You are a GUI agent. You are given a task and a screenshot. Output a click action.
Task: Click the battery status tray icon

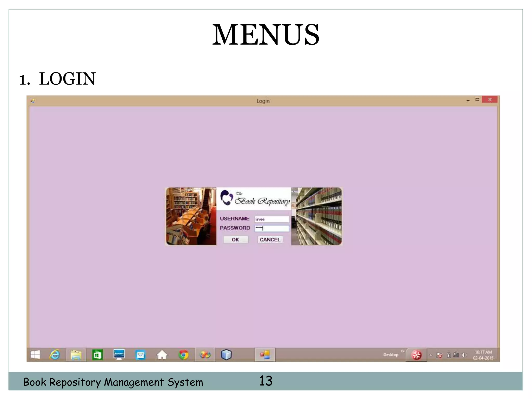(x=449, y=355)
